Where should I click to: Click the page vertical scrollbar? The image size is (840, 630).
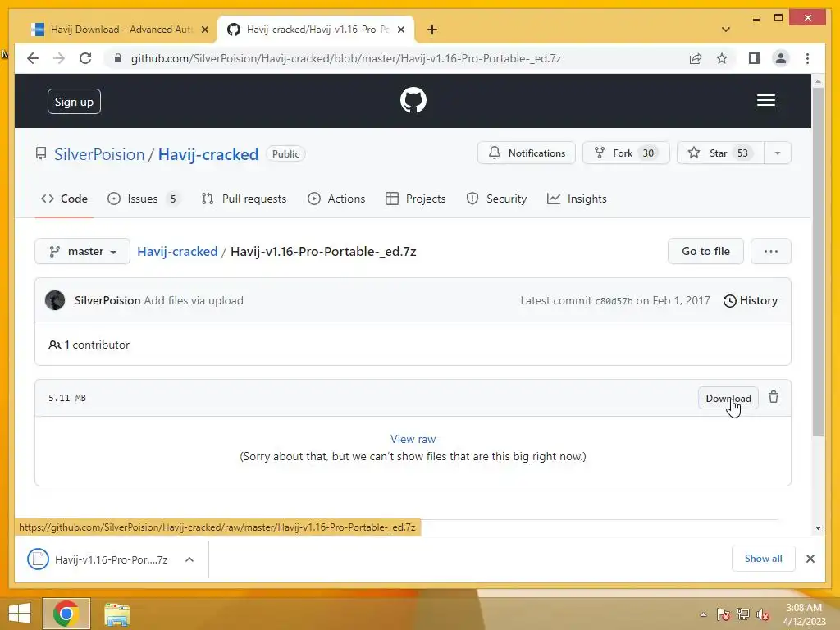818,262
